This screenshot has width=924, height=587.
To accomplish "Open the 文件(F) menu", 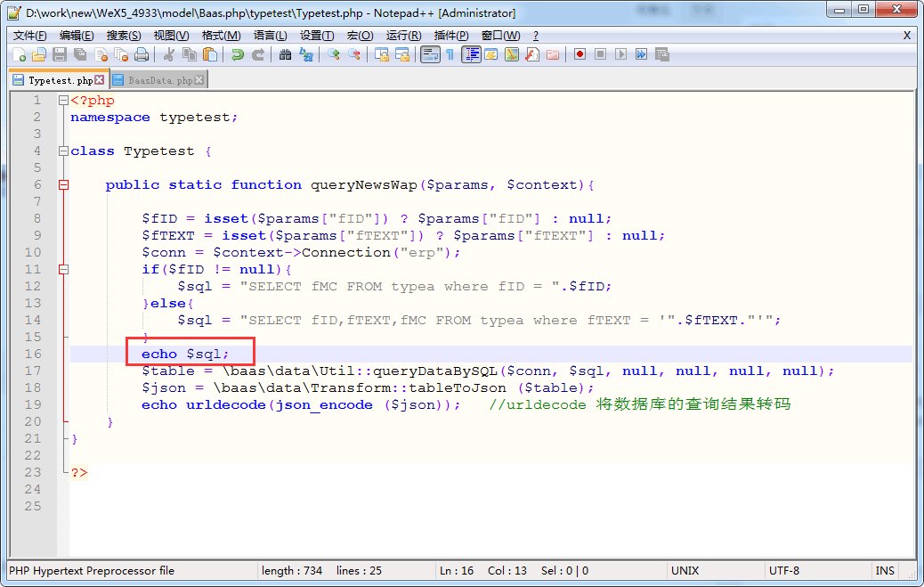I will [x=29, y=36].
